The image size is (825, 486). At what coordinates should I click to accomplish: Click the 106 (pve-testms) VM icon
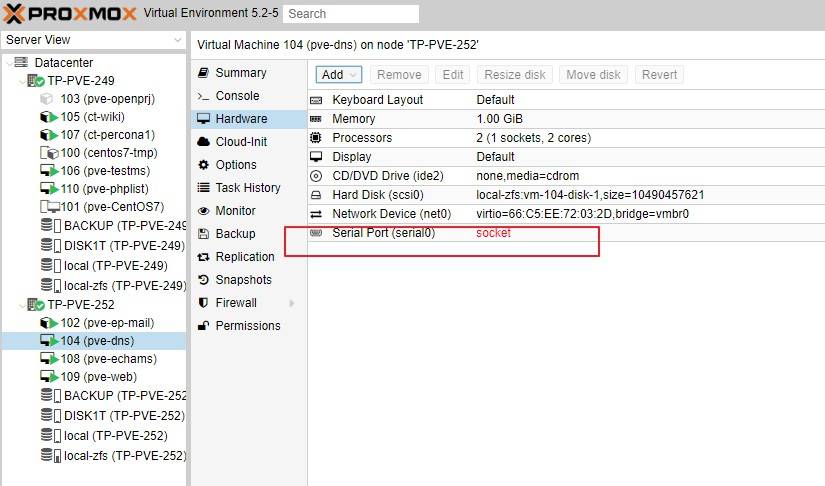point(49,171)
